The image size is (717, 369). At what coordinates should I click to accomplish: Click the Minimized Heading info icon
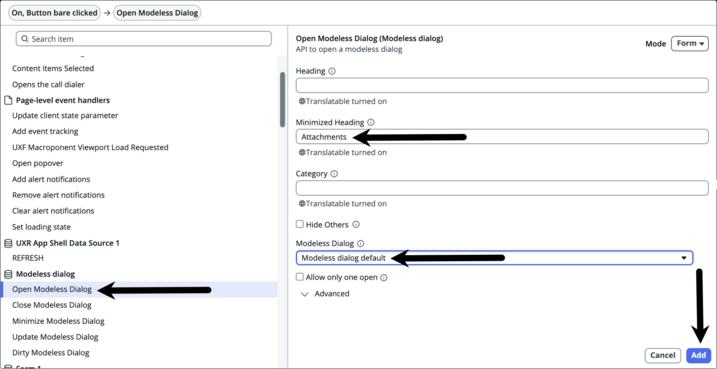click(371, 123)
